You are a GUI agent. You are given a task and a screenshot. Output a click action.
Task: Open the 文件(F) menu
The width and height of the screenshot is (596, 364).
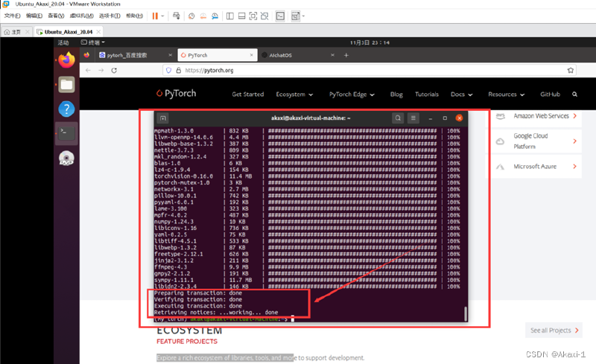(x=12, y=16)
